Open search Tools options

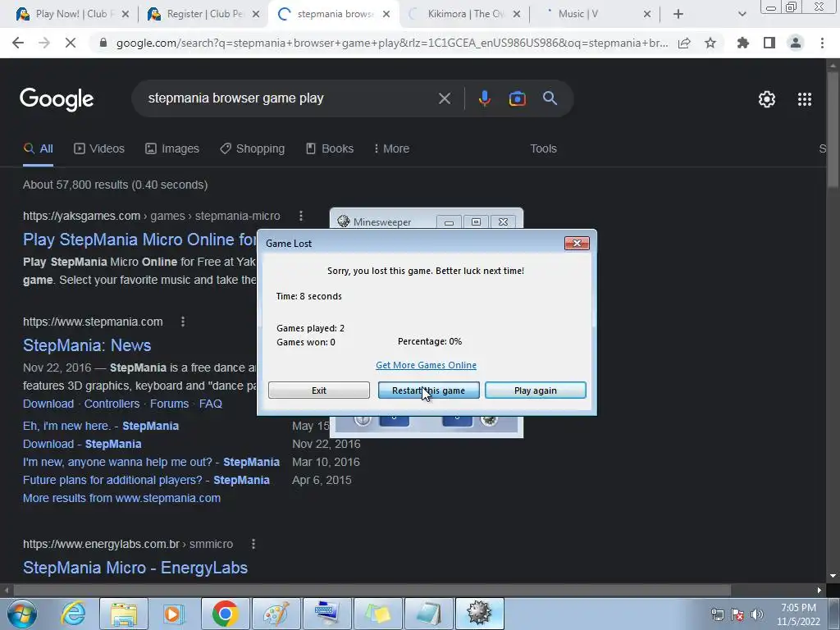pos(543,148)
